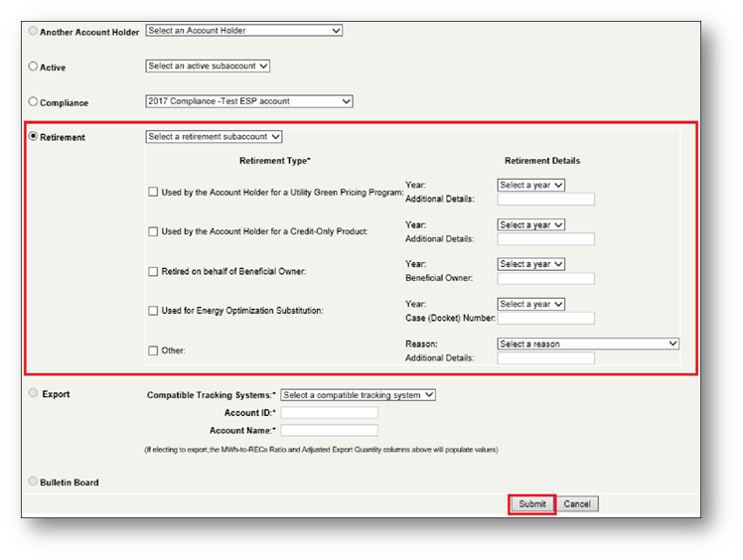Image resolution: width=743 pixels, height=560 pixels.
Task: Open the 2017 Compliance account dropdown
Action: click(248, 101)
